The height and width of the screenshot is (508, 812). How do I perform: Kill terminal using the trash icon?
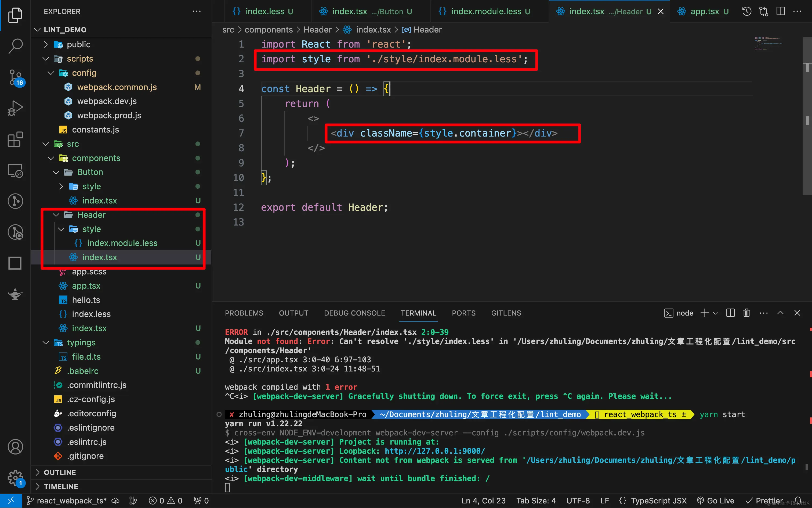[x=746, y=313]
